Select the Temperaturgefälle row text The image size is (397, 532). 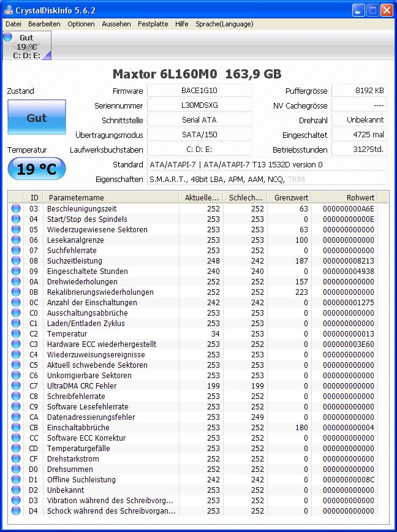(x=78, y=448)
